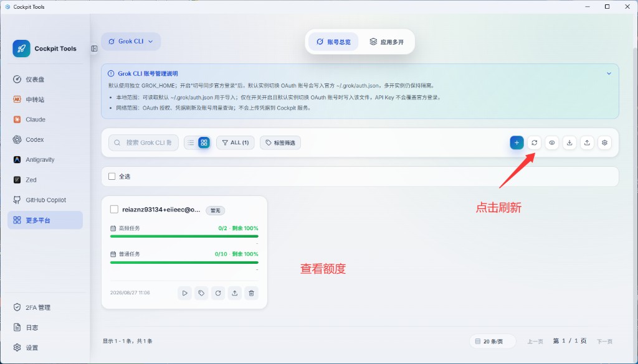Check the reiaznz93134 account checkbox
The image size is (638, 364).
click(115, 209)
